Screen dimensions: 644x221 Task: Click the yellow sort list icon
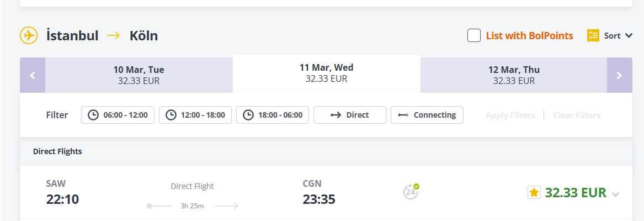point(593,35)
